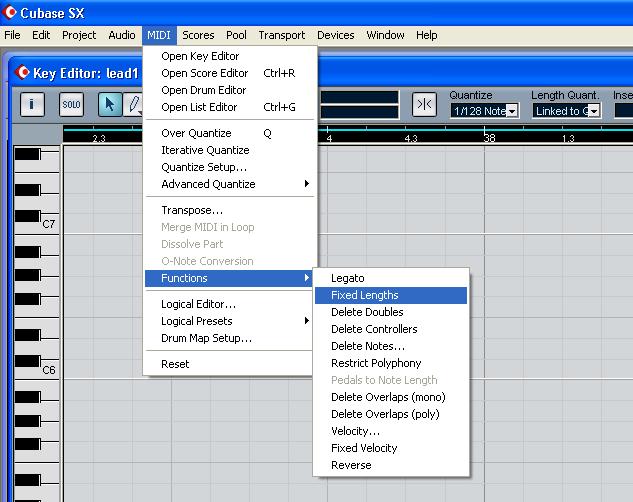633x502 pixels.
Task: Open the File menu
Action: tap(12, 35)
